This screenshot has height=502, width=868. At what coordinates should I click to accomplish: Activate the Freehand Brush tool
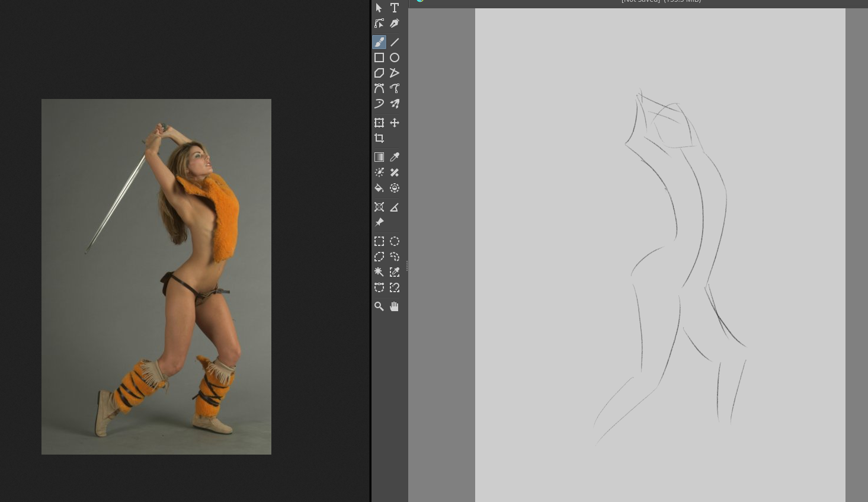click(379, 42)
